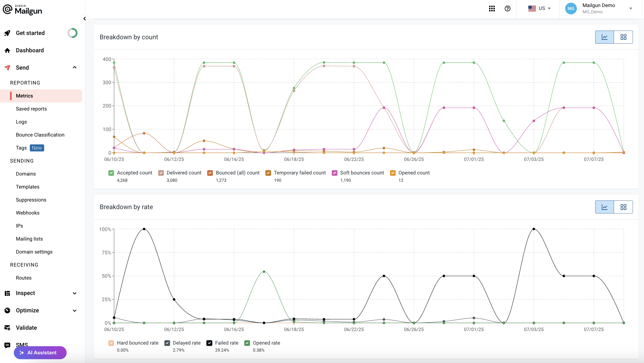Click the MG account avatar
644x363 pixels.
[x=571, y=9]
